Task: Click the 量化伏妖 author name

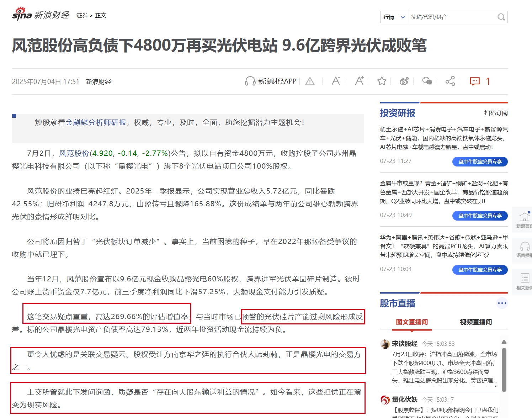Action: pos(405,400)
